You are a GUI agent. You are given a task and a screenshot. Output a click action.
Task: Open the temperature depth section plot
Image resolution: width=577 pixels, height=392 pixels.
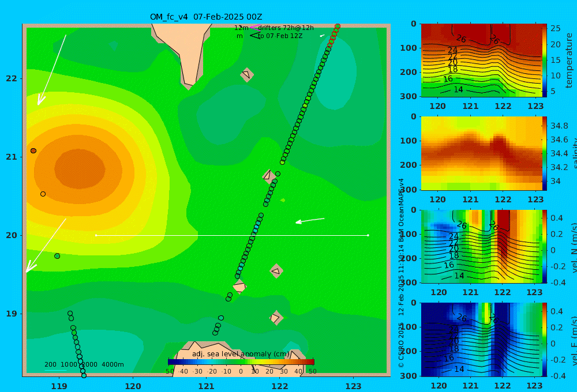pos(481,61)
